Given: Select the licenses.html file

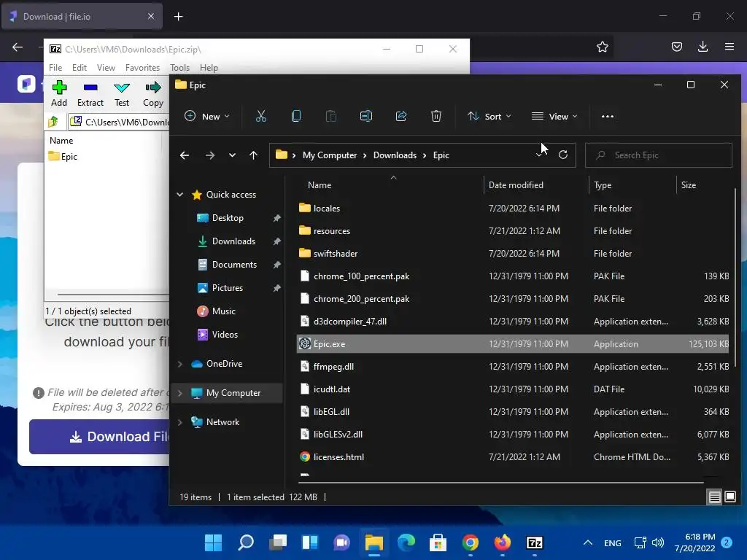Looking at the screenshot, I should [x=513, y=457].
